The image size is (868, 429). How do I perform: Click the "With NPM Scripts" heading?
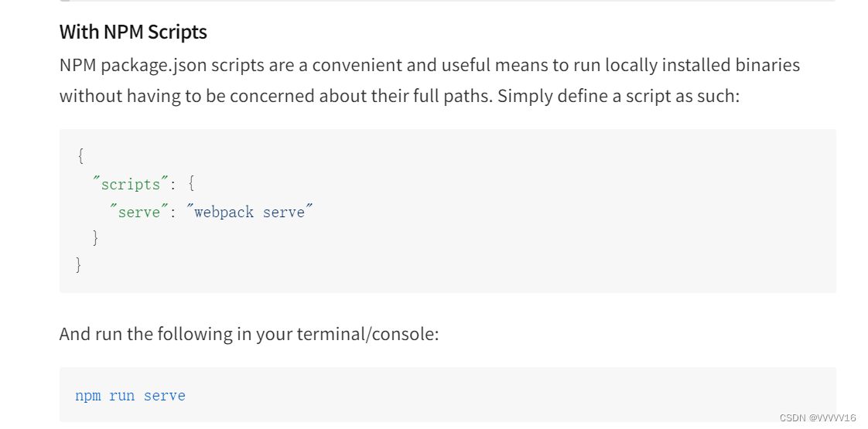coord(133,32)
